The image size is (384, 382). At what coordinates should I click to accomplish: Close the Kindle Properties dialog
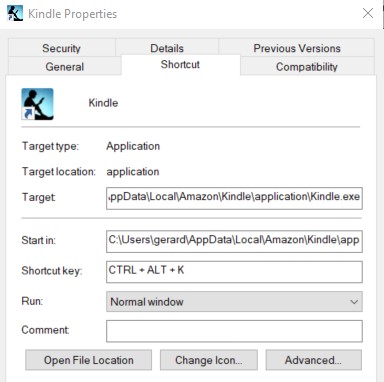pyautogui.click(x=368, y=13)
